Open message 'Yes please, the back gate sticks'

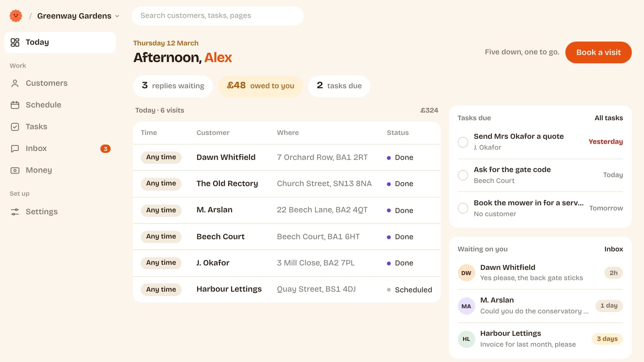pyautogui.click(x=531, y=278)
